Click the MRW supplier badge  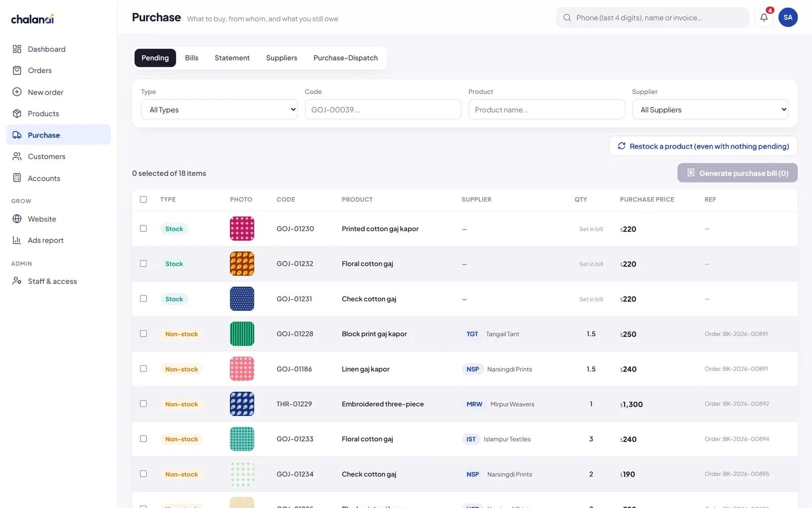(475, 404)
